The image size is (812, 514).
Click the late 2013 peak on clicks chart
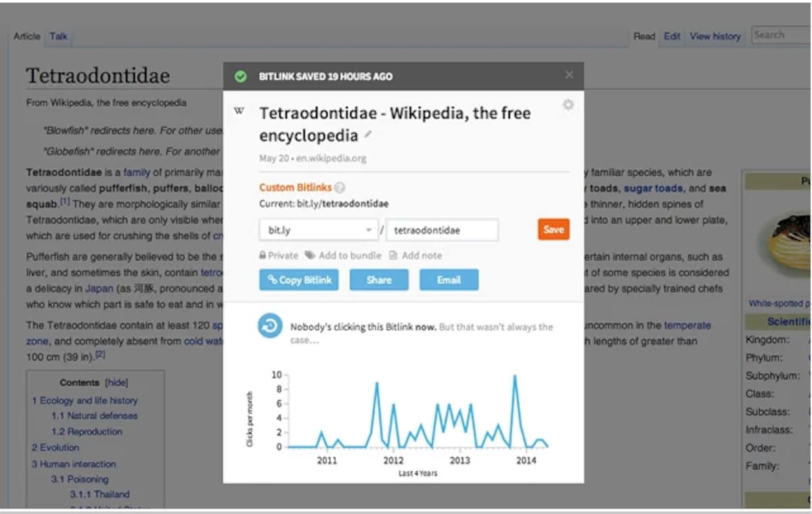[x=515, y=375]
